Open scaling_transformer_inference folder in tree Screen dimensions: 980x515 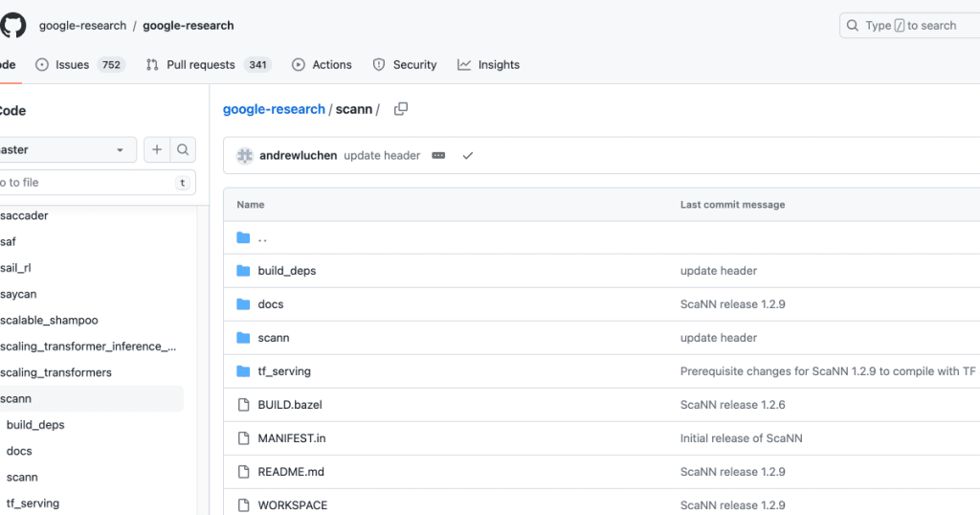(88, 347)
